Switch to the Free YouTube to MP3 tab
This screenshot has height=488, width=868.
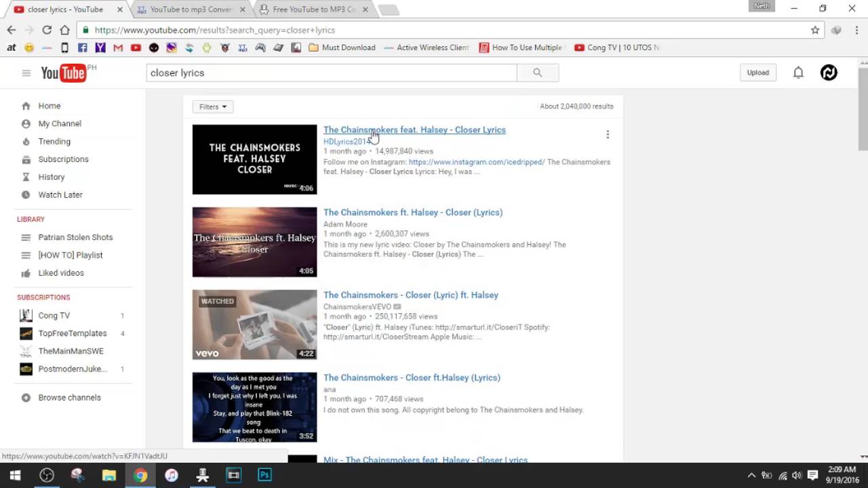tap(314, 9)
